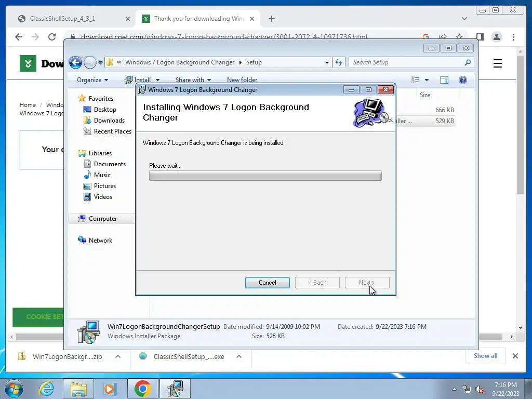
Task: Click the disabled Back button in installer
Action: pos(317,283)
